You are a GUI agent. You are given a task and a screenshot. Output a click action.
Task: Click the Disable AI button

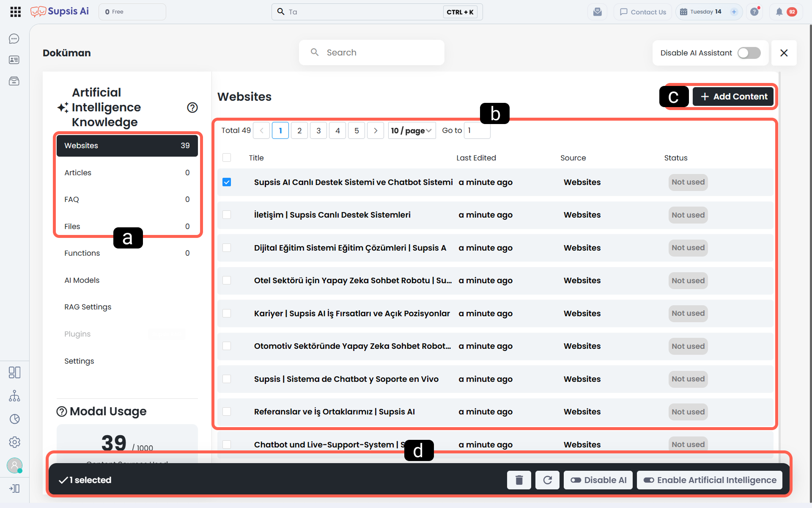click(x=598, y=480)
